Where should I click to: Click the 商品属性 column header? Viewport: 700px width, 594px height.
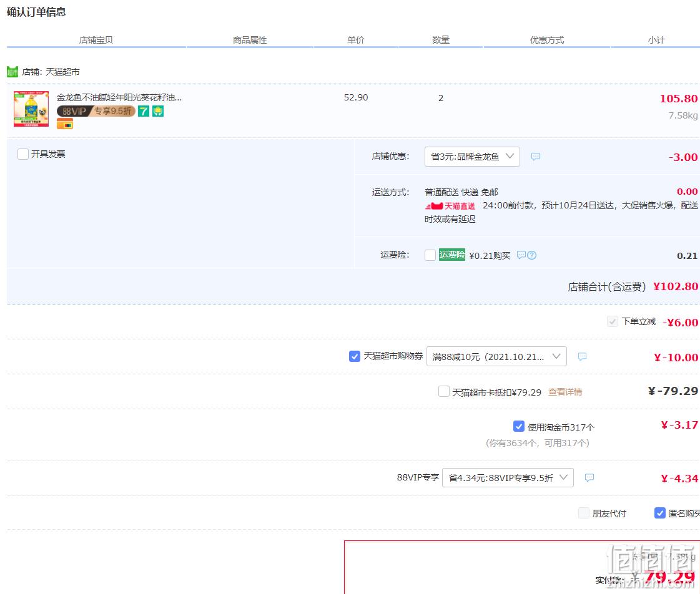(250, 40)
